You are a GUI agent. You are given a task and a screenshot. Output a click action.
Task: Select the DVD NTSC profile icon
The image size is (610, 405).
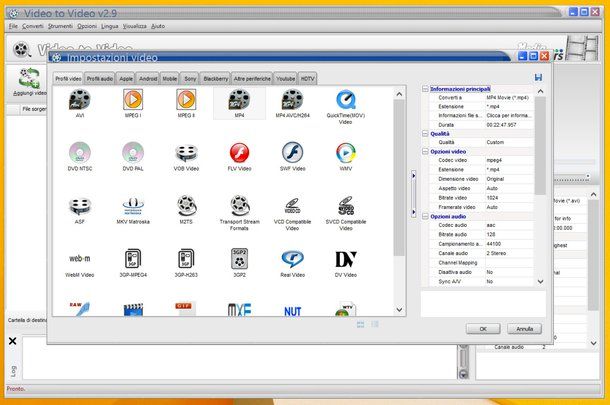(80, 153)
